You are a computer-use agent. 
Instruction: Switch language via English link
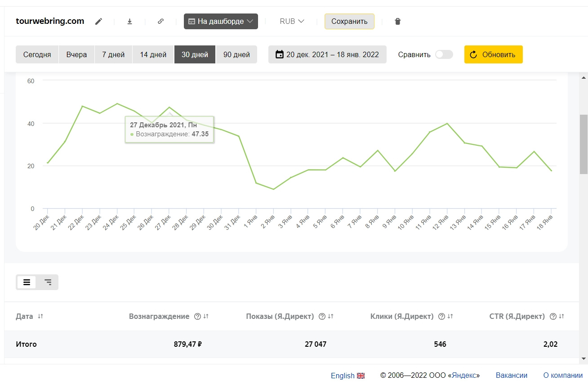[x=347, y=376]
